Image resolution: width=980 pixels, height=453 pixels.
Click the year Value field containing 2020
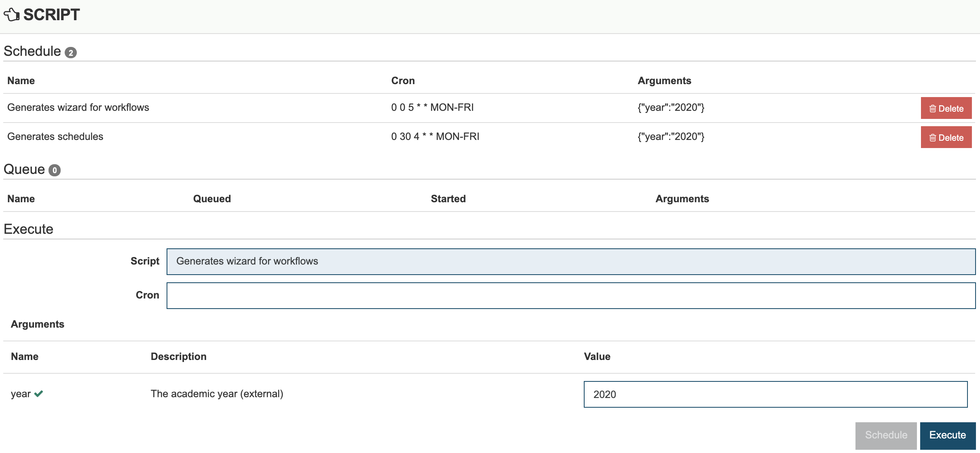click(x=775, y=394)
